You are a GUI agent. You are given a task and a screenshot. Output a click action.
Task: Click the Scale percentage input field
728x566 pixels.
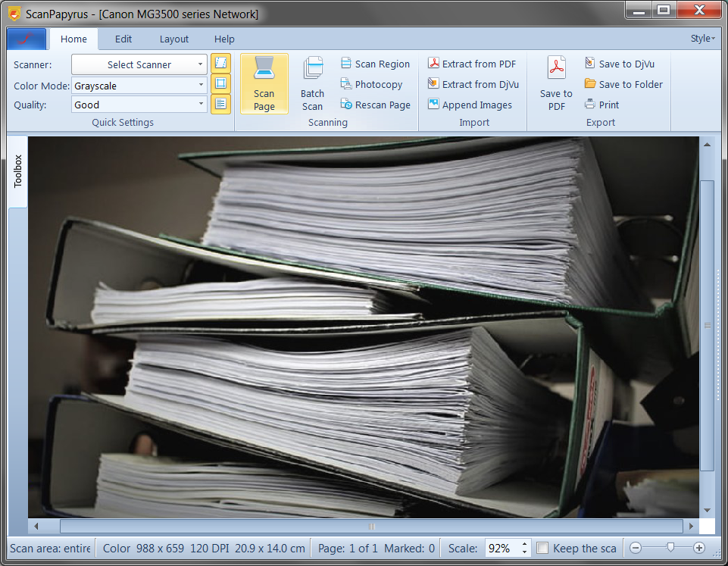coord(501,548)
